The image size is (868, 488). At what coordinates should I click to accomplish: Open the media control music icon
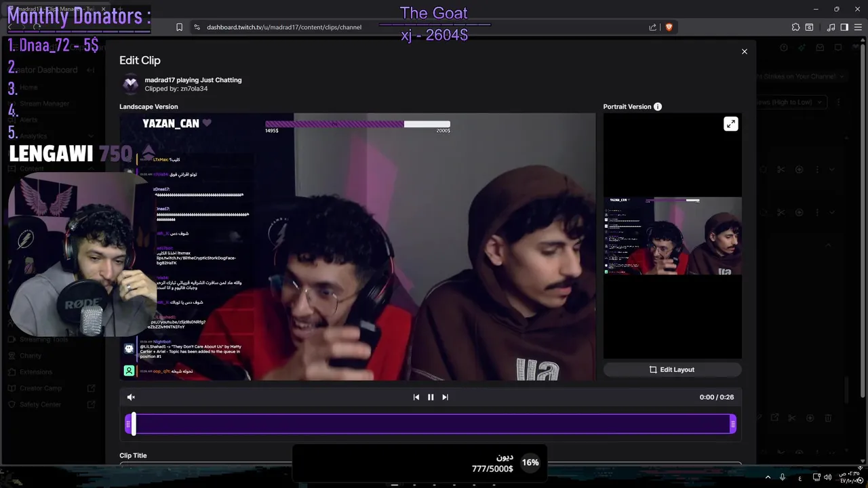831,27
